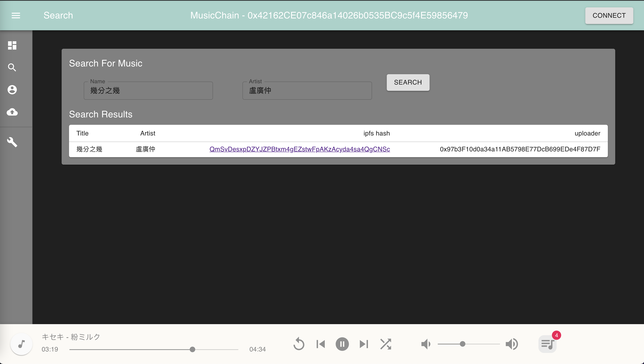Click the sidebar search magnifier icon
Viewport: 644px width, 364px height.
(12, 68)
